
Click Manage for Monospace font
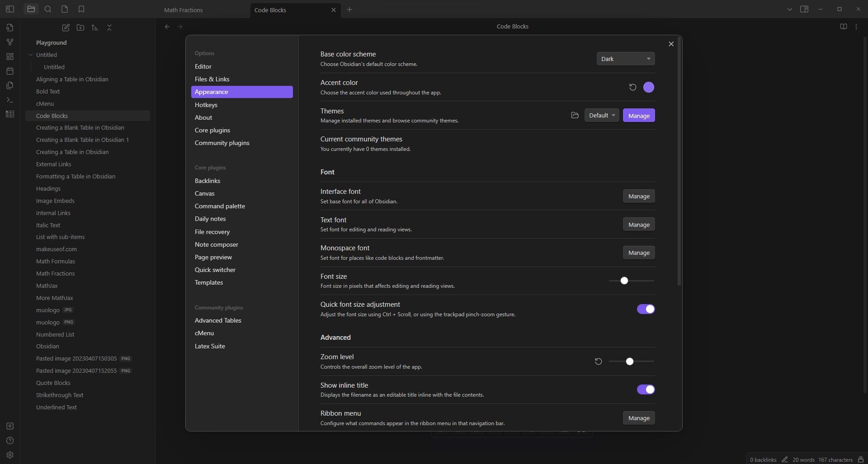tap(638, 253)
